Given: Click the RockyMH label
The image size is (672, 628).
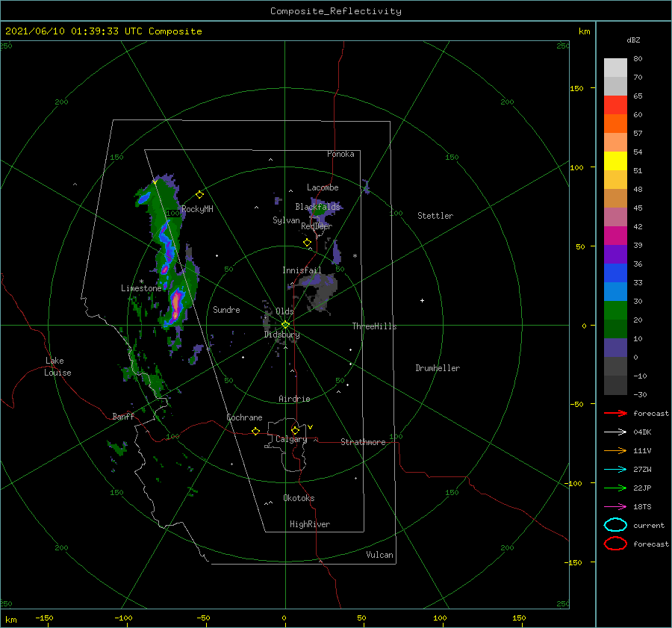Looking at the screenshot, I should point(197,209).
